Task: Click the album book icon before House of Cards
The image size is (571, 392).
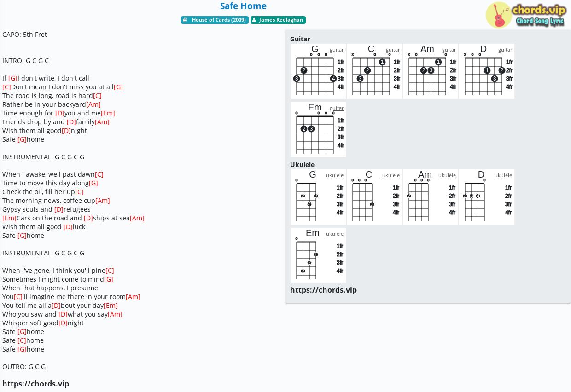Action: click(185, 20)
